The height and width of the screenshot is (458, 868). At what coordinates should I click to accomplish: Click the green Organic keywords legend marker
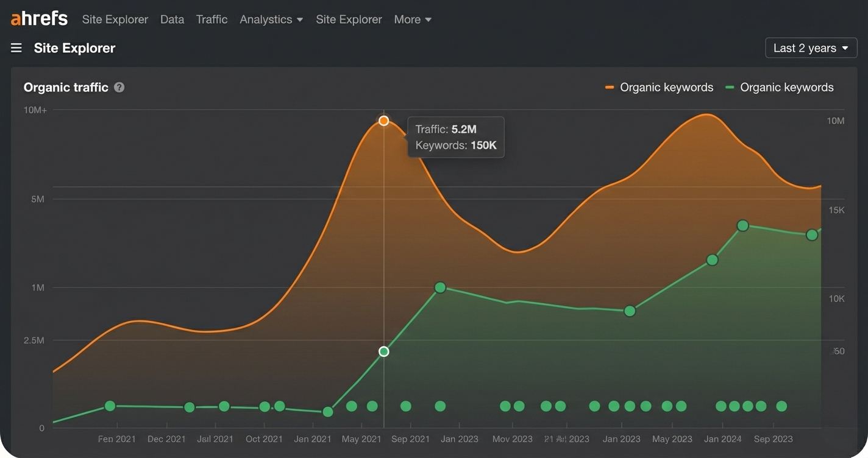click(x=729, y=87)
